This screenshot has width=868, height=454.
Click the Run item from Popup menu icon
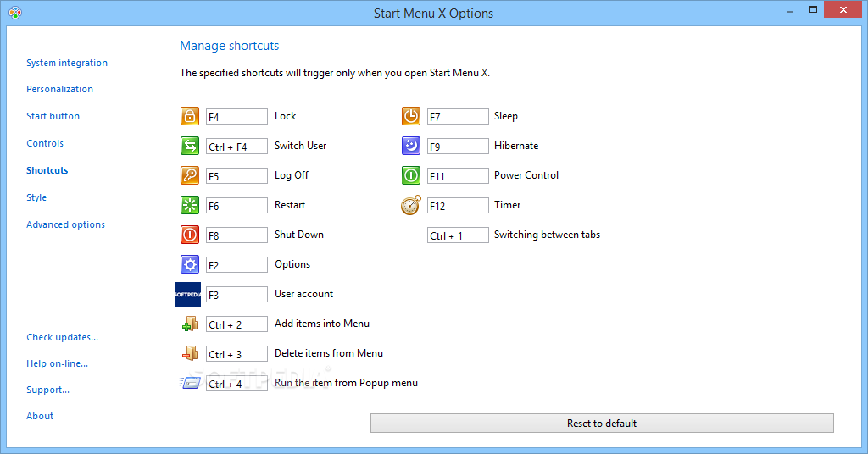pos(190,383)
